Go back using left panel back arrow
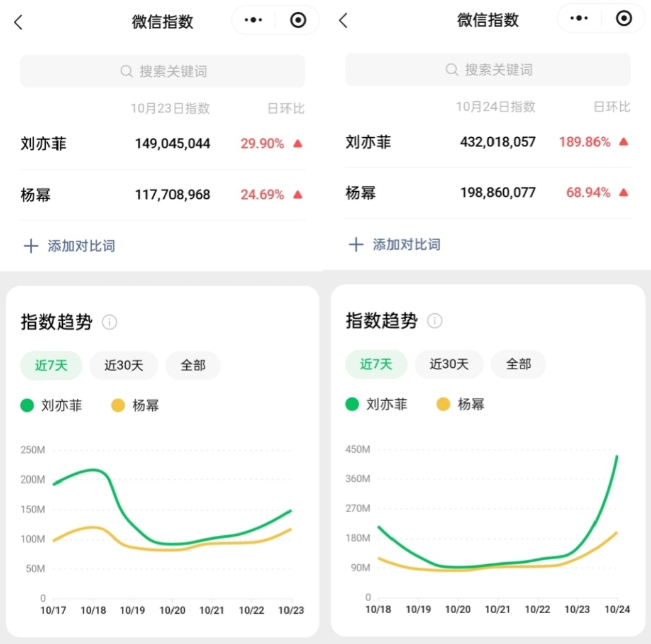Screen dimensions: 651x644 tap(18, 22)
